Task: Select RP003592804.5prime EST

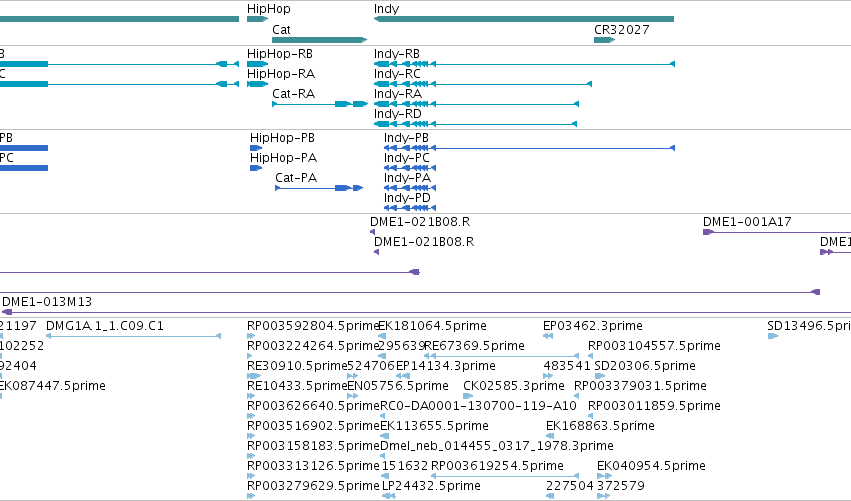Action: (x=313, y=326)
